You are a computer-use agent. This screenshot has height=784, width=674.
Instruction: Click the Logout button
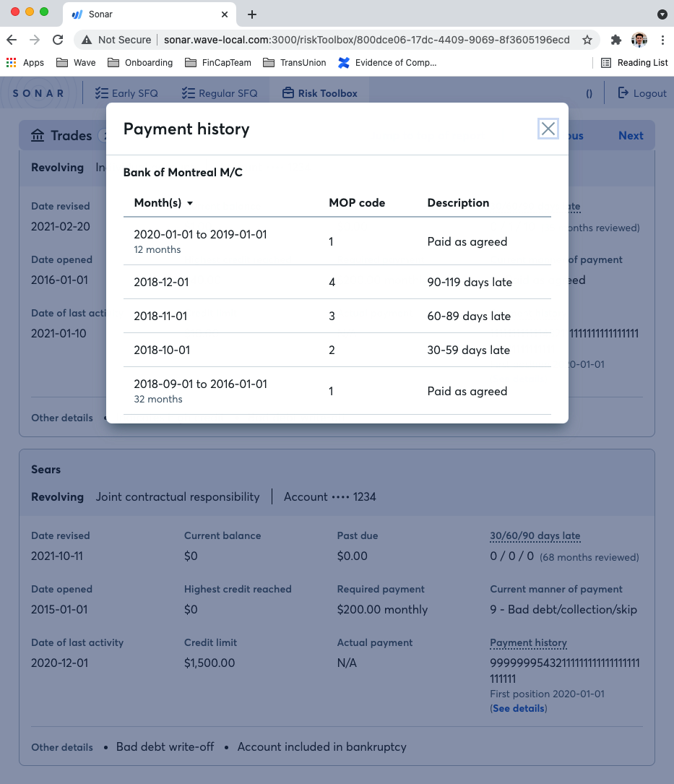tap(641, 93)
